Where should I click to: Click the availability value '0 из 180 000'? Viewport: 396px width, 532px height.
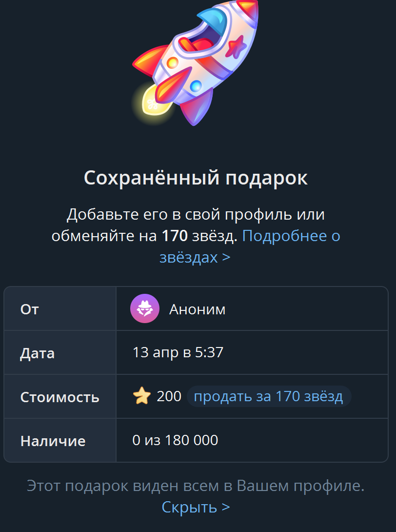[175, 440]
